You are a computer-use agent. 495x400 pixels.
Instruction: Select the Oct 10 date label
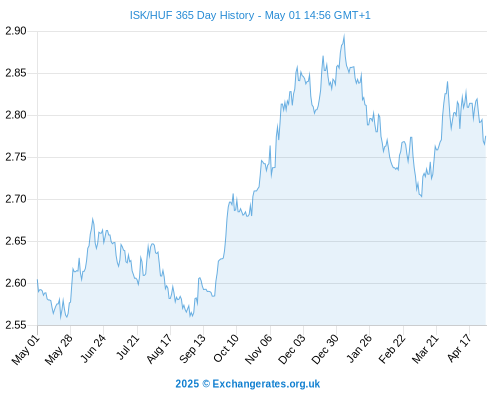click(226, 349)
